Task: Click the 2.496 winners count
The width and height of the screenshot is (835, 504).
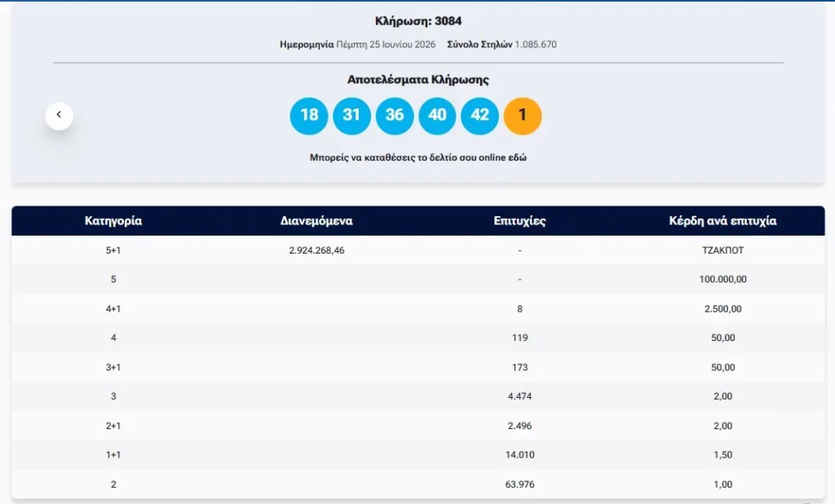Action: point(519,427)
